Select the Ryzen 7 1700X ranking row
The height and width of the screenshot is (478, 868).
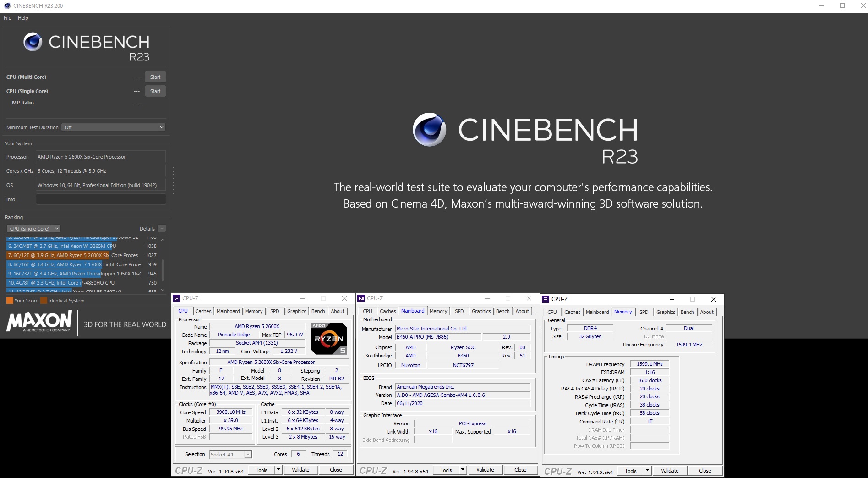(82, 264)
